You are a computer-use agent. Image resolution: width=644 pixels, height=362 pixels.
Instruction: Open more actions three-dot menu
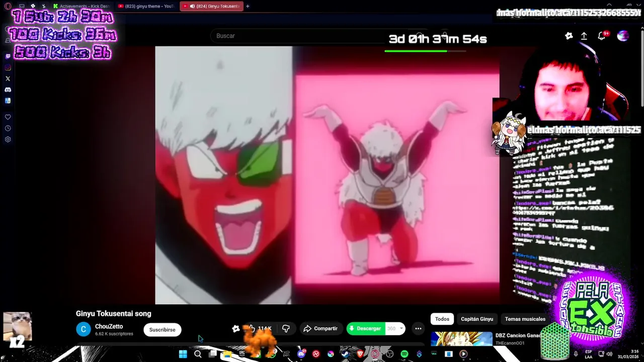(418, 328)
